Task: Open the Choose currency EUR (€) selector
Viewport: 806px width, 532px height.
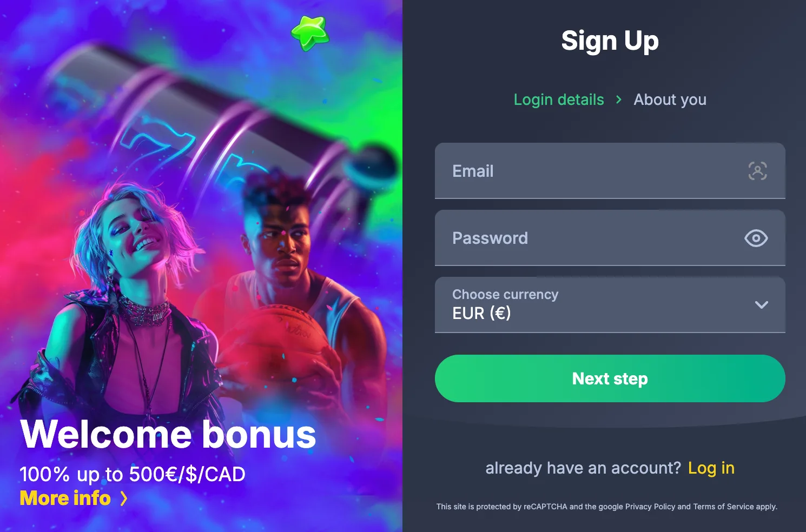Action: point(610,305)
